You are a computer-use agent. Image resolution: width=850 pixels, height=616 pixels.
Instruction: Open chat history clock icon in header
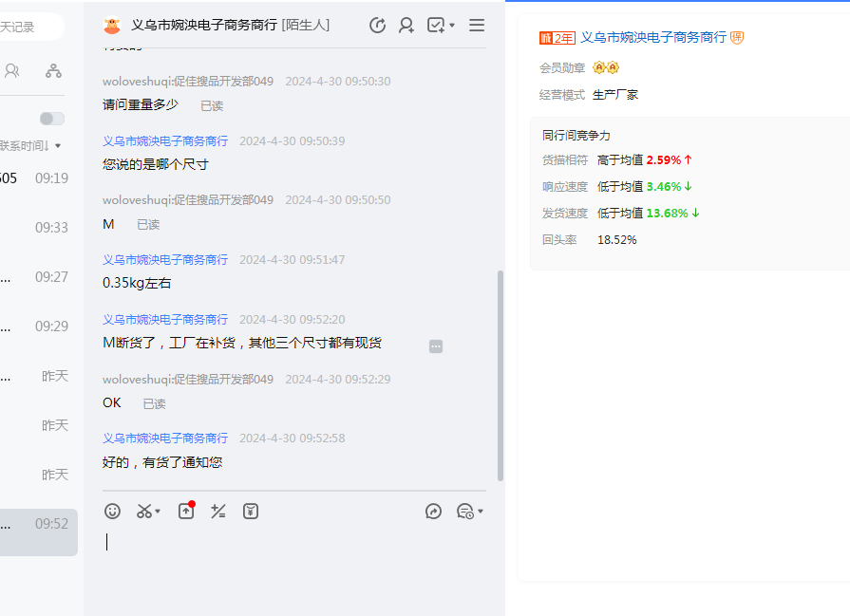tap(377, 26)
